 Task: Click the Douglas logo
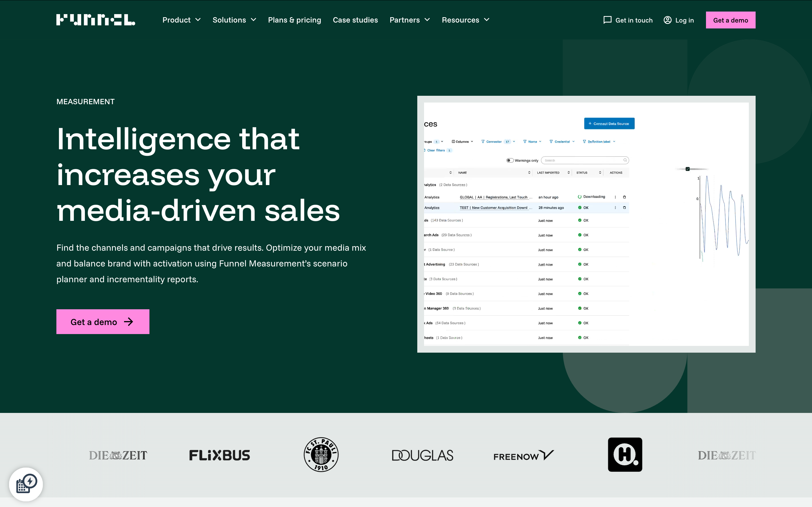click(422, 455)
